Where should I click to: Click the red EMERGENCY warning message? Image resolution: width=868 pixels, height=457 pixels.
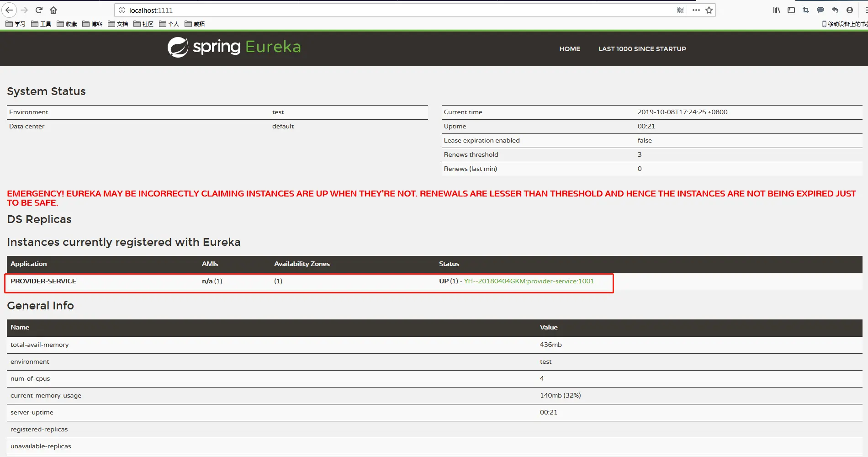click(431, 198)
